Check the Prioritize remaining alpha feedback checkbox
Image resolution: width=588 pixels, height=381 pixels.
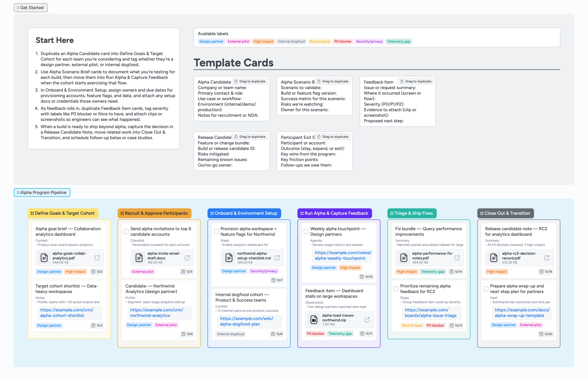(x=396, y=288)
